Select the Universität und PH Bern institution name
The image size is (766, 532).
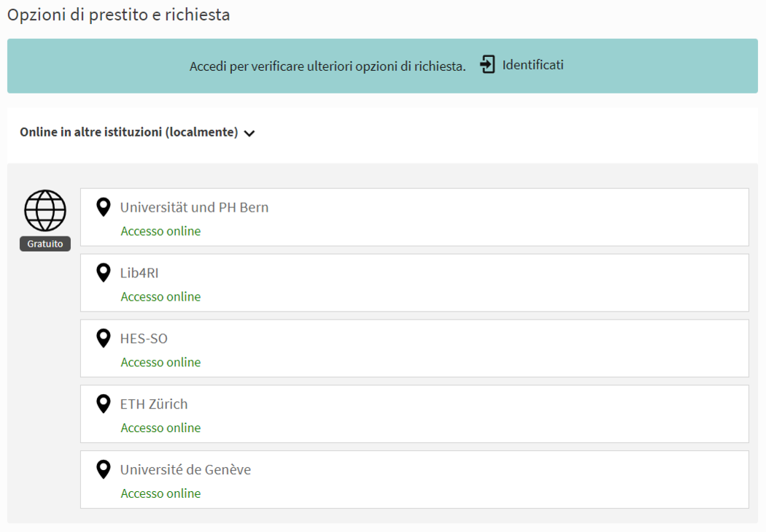(x=194, y=207)
